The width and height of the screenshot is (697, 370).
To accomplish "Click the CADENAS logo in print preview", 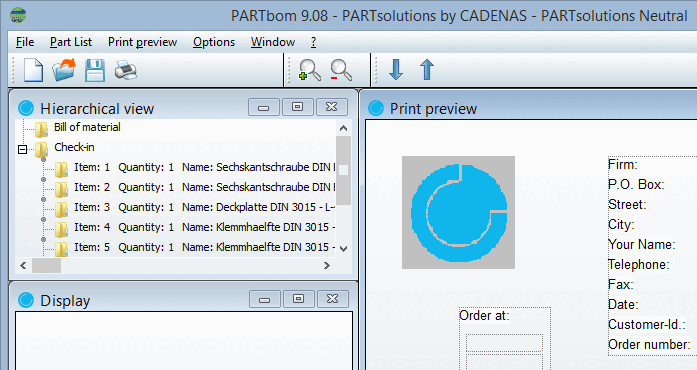I will coord(458,212).
